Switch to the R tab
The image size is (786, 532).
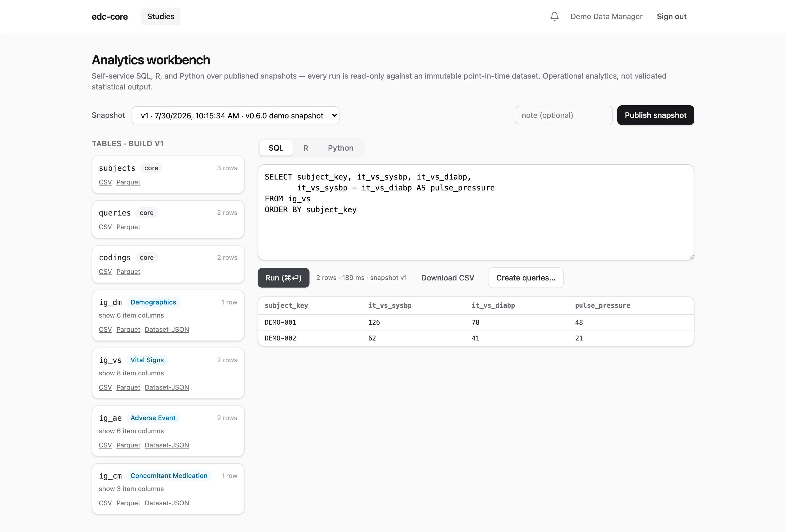[306, 148]
